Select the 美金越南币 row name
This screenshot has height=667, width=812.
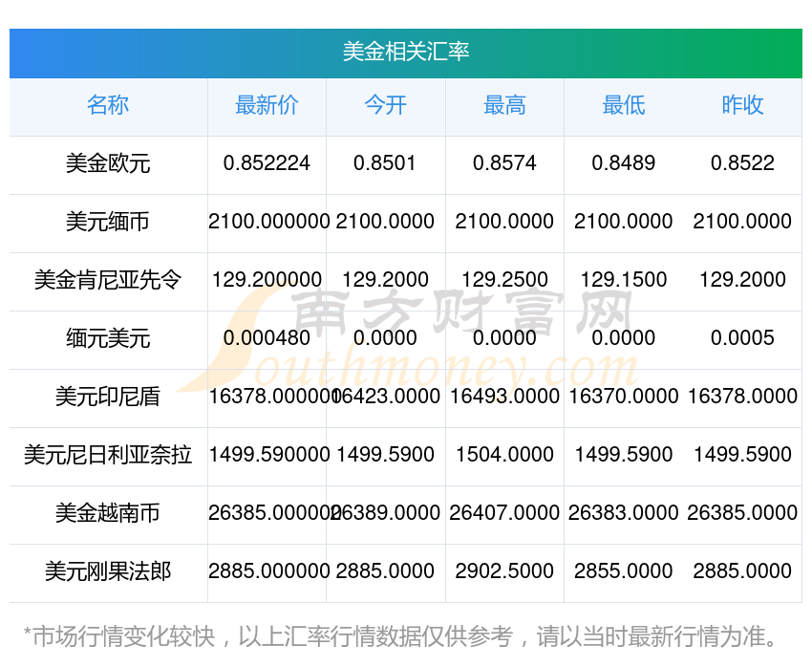pos(108,513)
